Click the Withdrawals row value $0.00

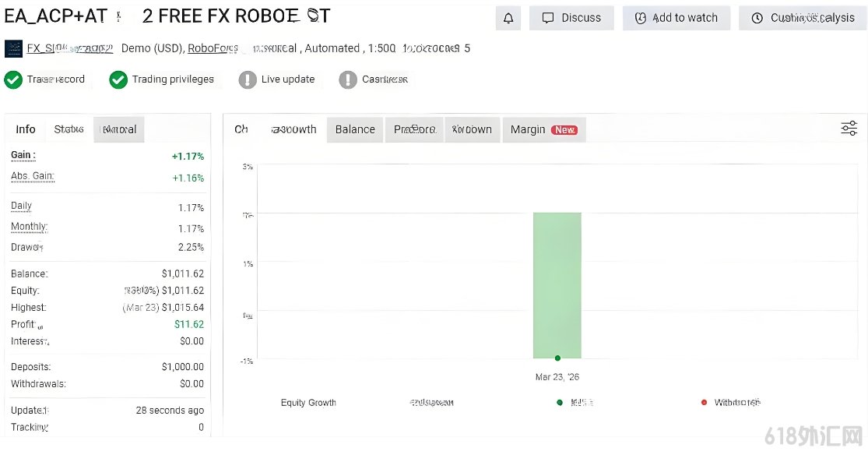point(192,383)
